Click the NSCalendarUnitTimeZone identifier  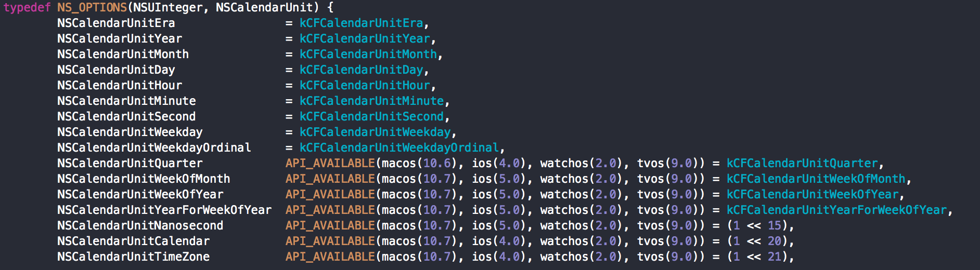(133, 256)
